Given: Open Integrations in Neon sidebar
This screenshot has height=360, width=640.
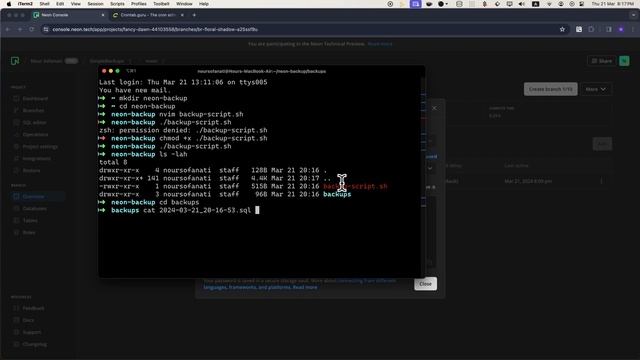Looking at the screenshot, I should tap(36, 158).
